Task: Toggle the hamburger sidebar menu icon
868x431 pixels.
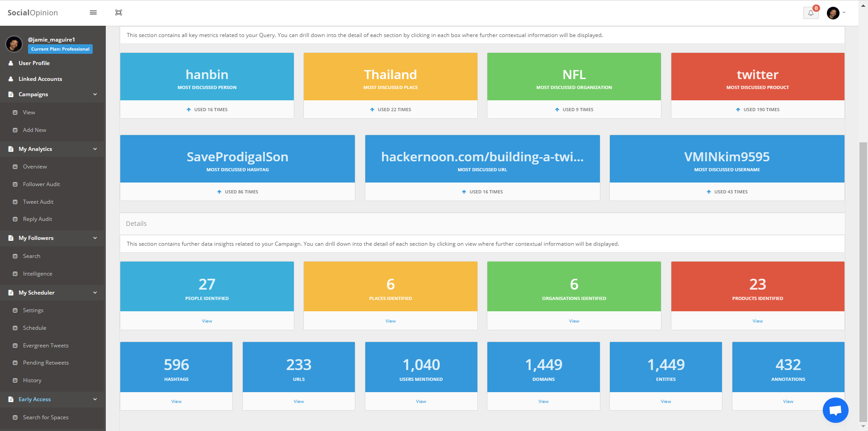Action: click(x=93, y=13)
